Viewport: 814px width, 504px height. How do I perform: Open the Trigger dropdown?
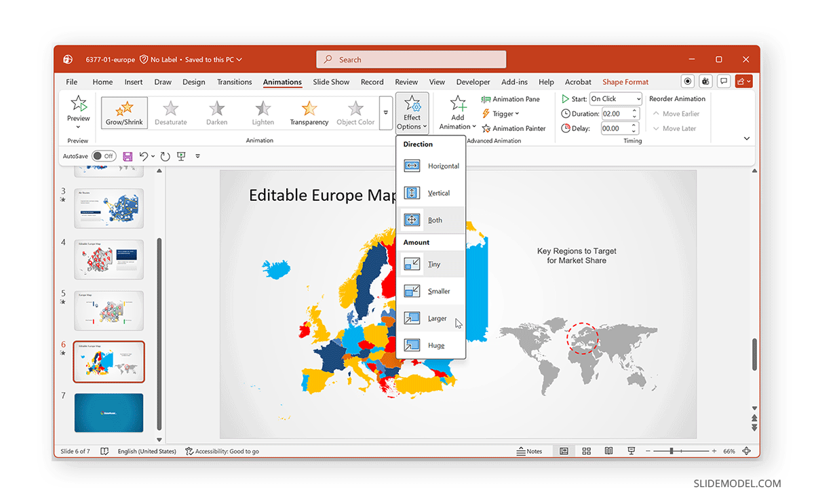[500, 114]
